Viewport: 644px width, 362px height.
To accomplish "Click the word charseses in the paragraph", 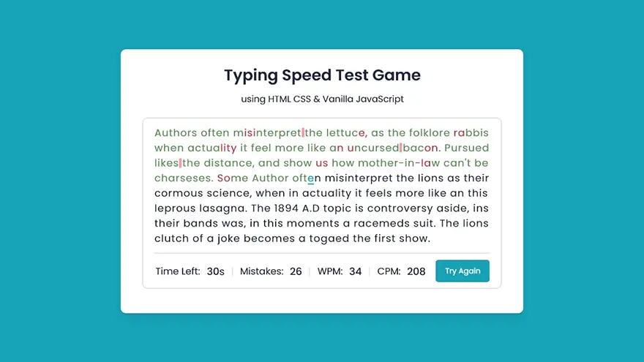I will [184, 178].
